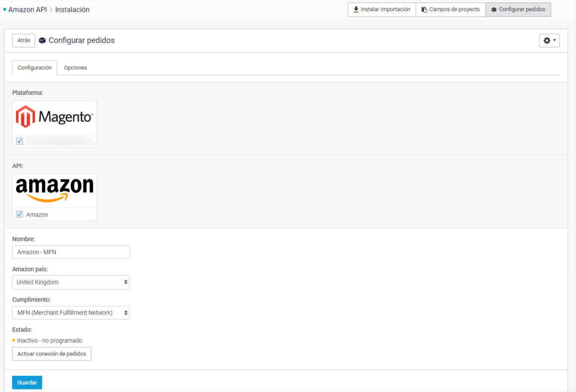Click the Amazon API breadcrumb link

(x=27, y=10)
